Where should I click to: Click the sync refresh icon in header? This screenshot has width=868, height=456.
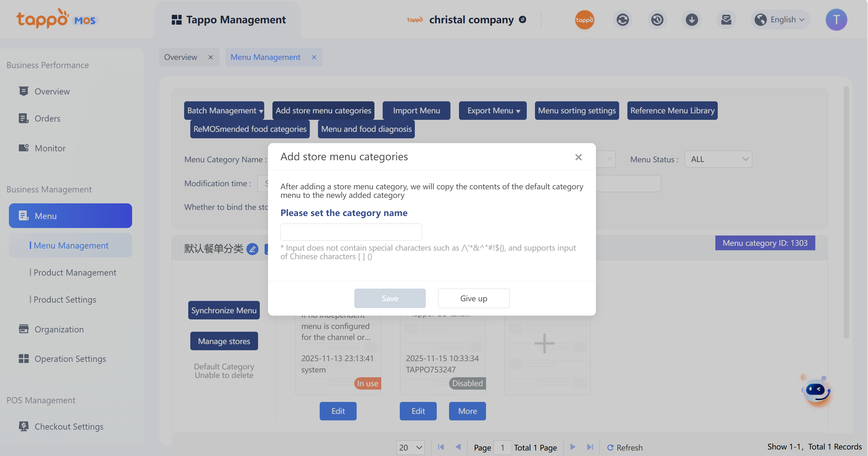pyautogui.click(x=622, y=20)
